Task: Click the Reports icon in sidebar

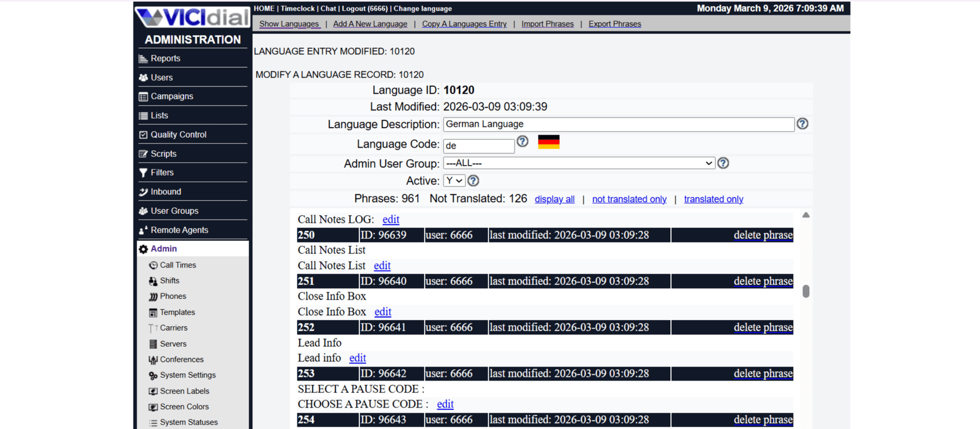Action: pos(143,59)
